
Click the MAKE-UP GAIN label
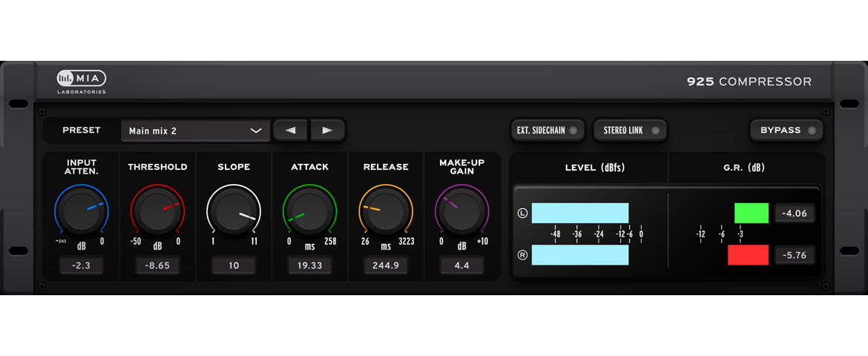pyautogui.click(x=461, y=167)
